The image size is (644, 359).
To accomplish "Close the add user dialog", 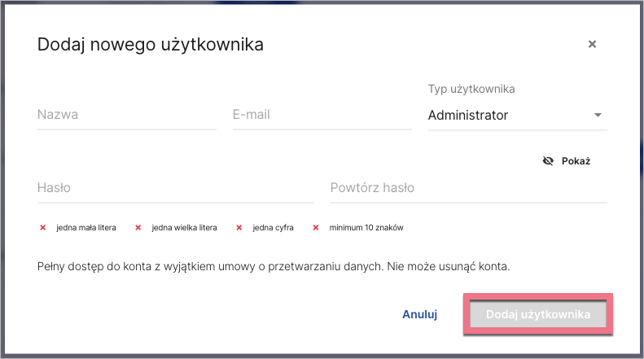I will coord(592,44).
